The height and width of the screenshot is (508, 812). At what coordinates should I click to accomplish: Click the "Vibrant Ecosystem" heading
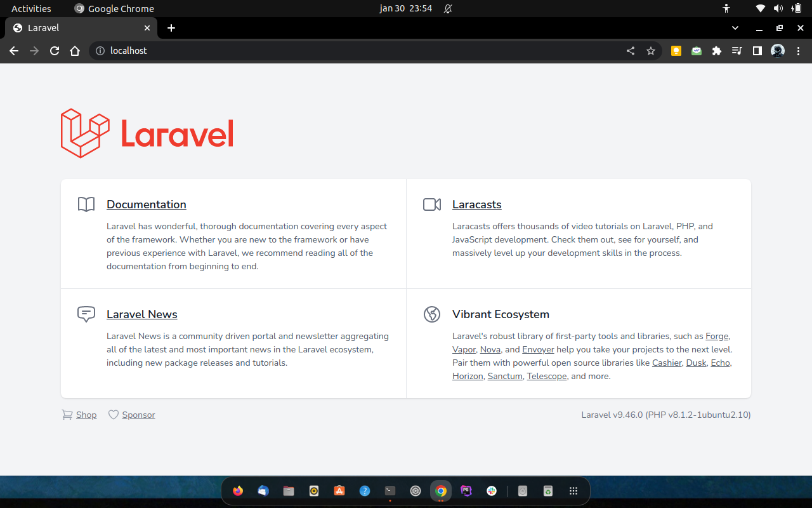coord(501,314)
